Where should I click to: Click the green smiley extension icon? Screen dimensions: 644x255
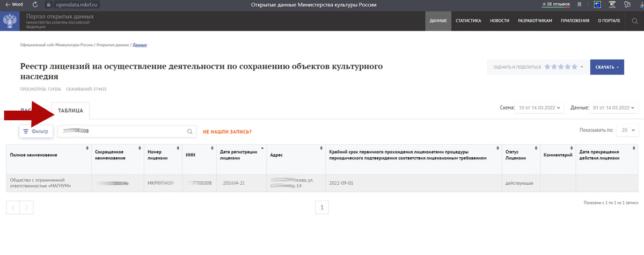(597, 4)
